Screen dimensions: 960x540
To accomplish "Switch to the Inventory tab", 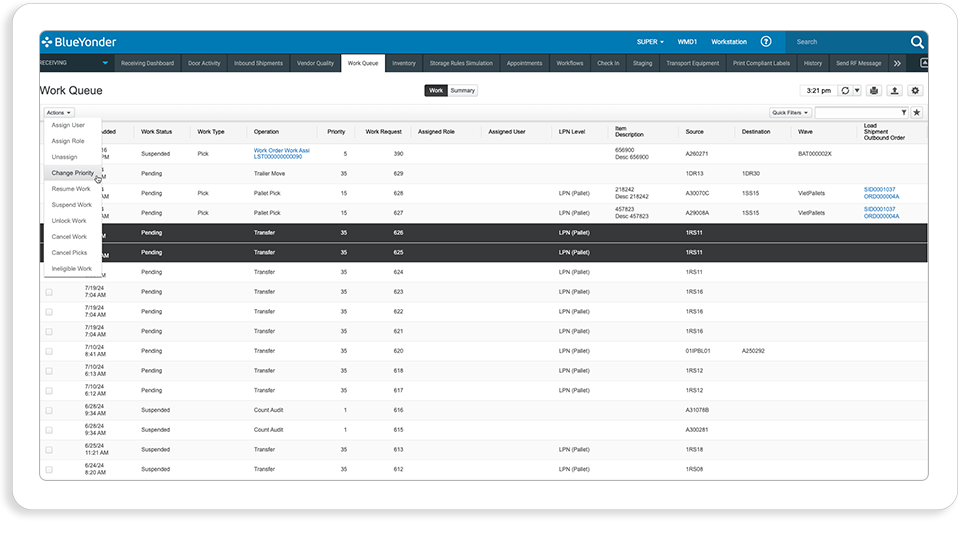I will click(x=403, y=63).
